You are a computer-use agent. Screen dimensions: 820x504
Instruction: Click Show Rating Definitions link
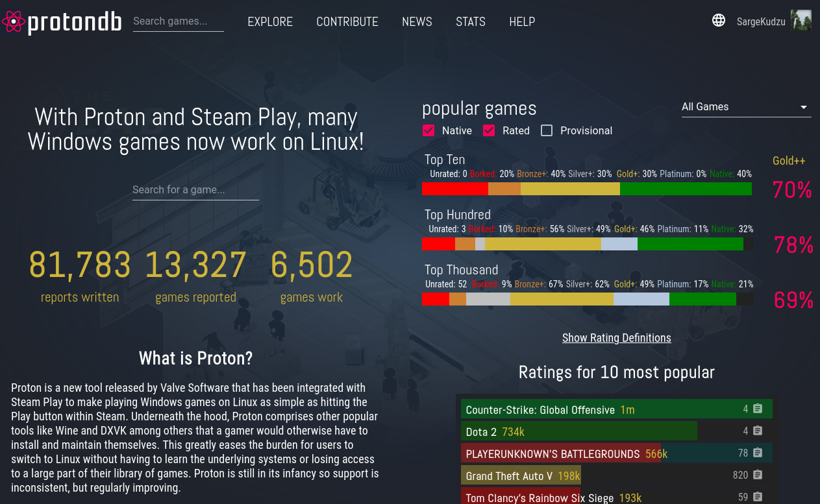tap(616, 338)
